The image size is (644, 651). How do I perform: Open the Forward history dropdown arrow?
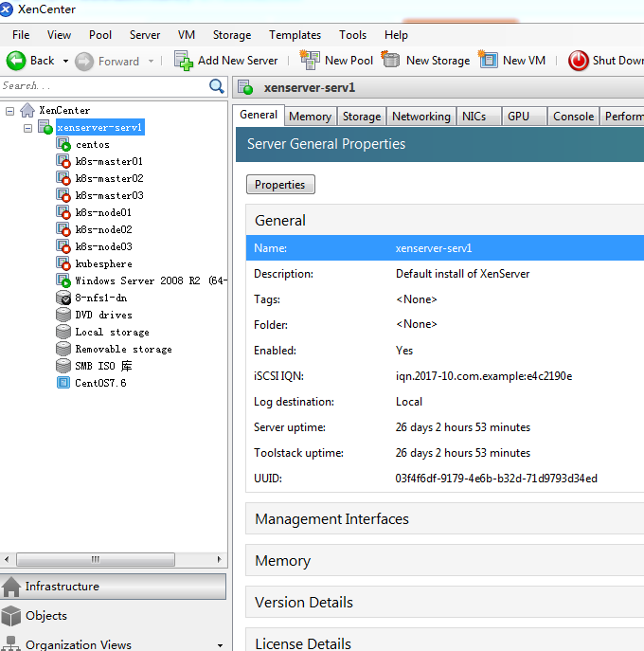(151, 61)
